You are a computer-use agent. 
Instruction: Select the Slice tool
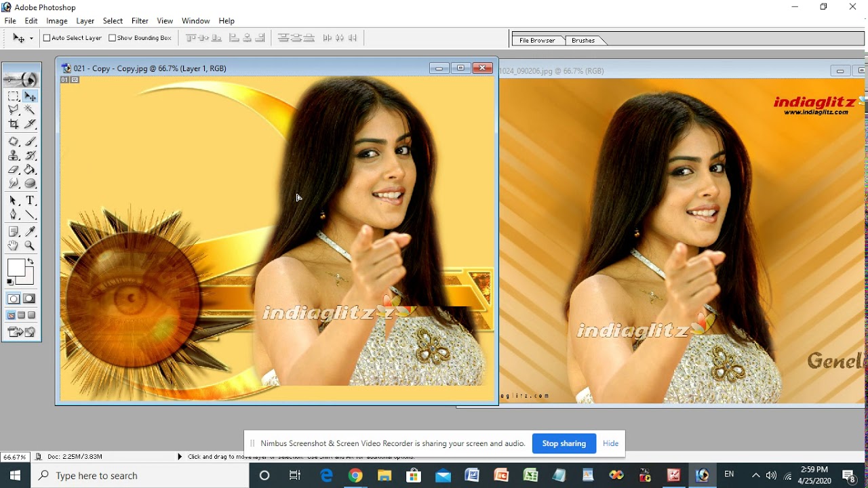click(x=30, y=124)
